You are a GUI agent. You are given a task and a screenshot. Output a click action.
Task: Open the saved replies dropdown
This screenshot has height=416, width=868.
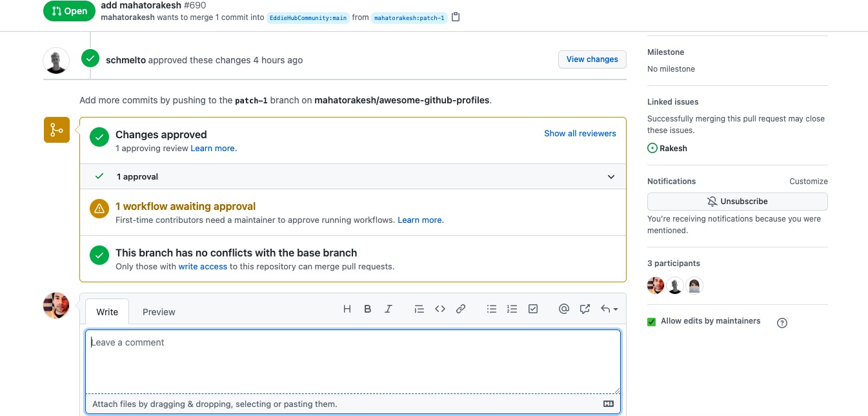tap(609, 309)
